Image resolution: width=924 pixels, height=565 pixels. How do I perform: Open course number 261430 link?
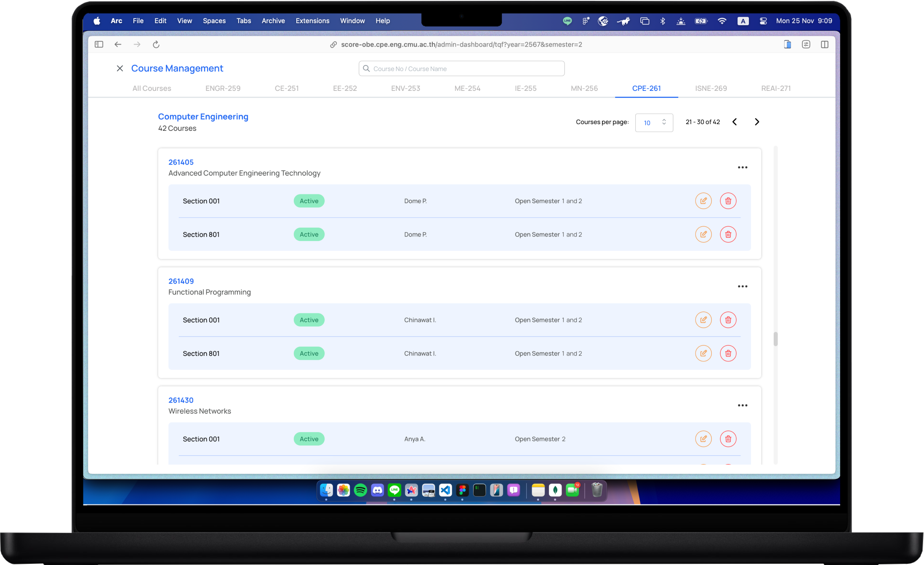(x=181, y=400)
